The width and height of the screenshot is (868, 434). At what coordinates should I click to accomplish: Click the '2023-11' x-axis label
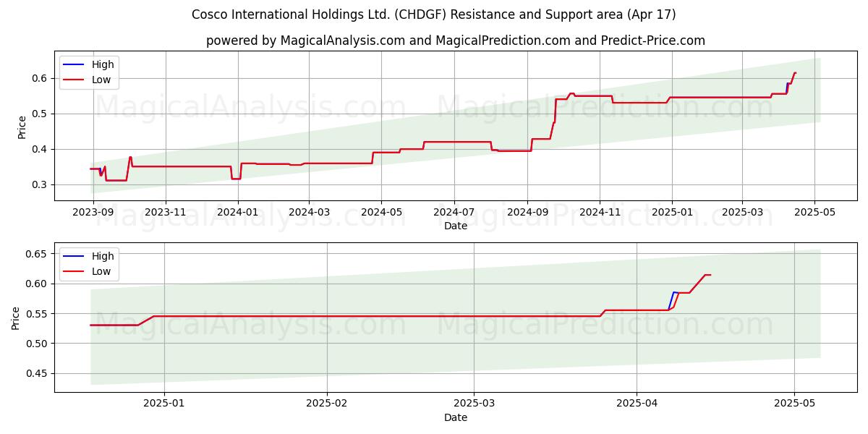click(166, 212)
